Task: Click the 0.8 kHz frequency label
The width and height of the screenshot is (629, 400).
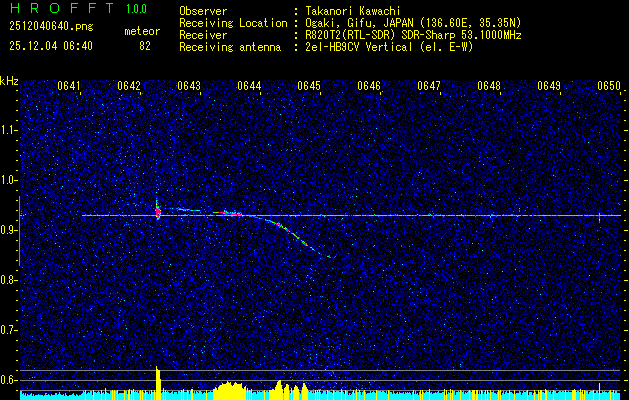Action: click(8, 280)
